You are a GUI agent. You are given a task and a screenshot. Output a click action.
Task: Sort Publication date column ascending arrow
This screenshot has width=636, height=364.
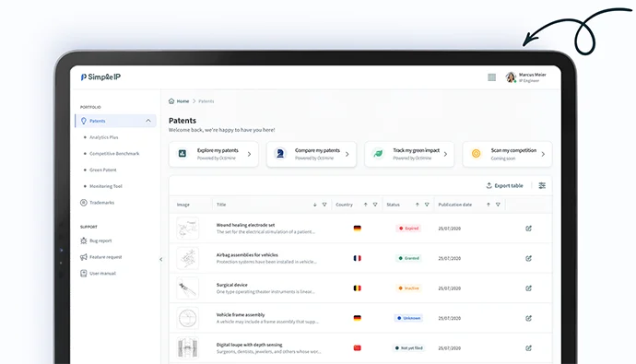coord(489,205)
